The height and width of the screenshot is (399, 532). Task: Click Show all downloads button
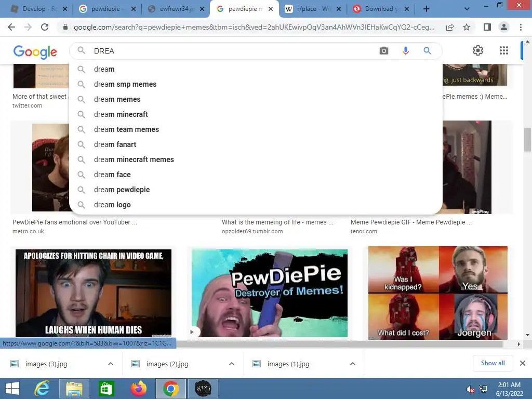493,363
